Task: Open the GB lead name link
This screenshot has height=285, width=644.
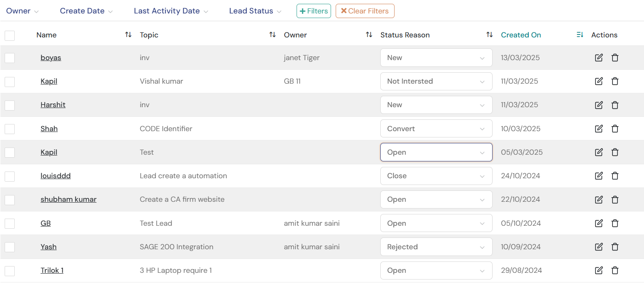Action: click(45, 223)
